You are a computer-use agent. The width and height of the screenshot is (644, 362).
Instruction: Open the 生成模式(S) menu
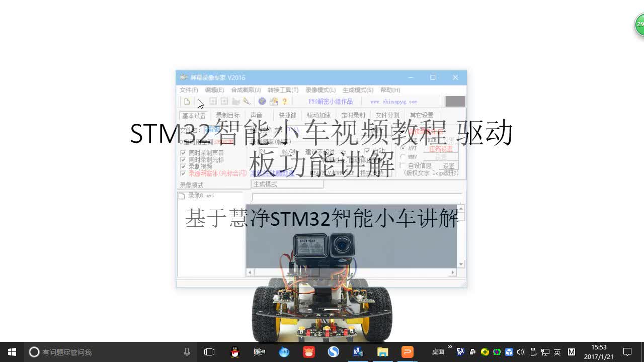358,90
